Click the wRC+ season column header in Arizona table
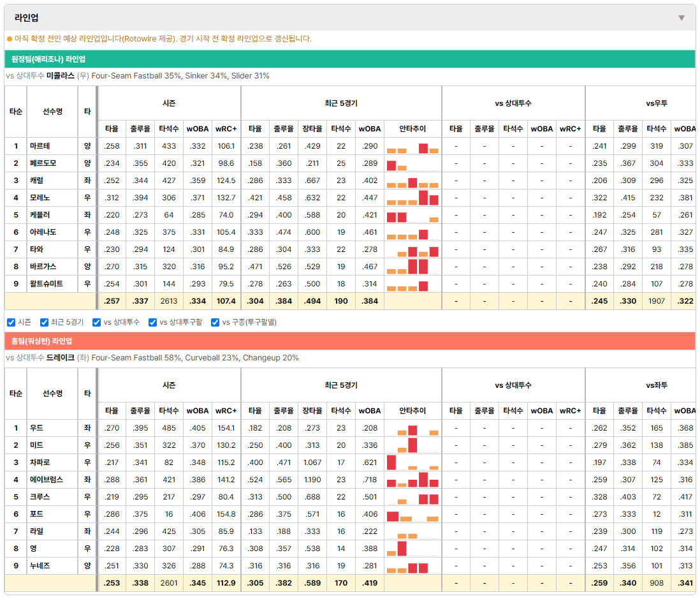Viewport: 700px width, 599px height. tap(226, 129)
